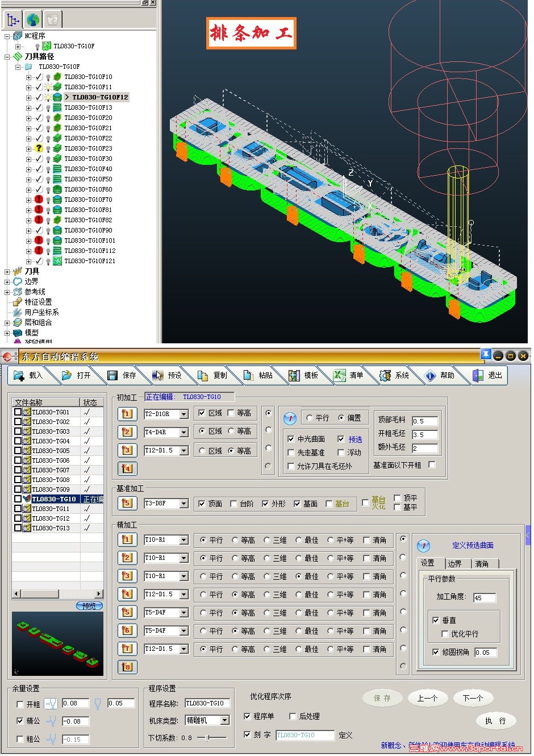Select 偏置 radio button
Viewport: 534px width, 756px height.
[x=341, y=418]
